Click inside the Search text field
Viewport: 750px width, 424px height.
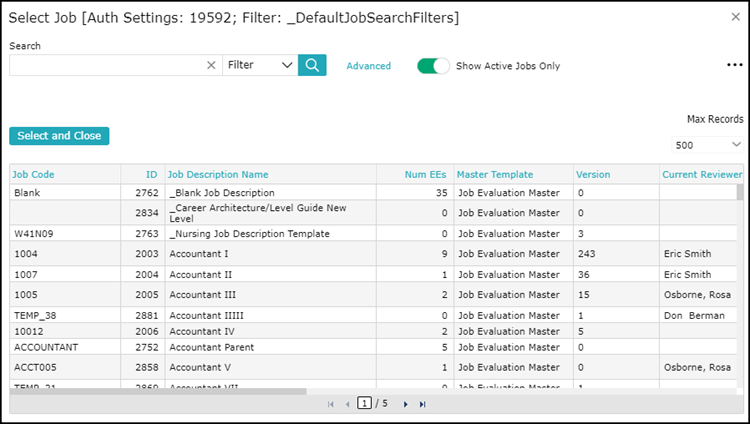(108, 65)
